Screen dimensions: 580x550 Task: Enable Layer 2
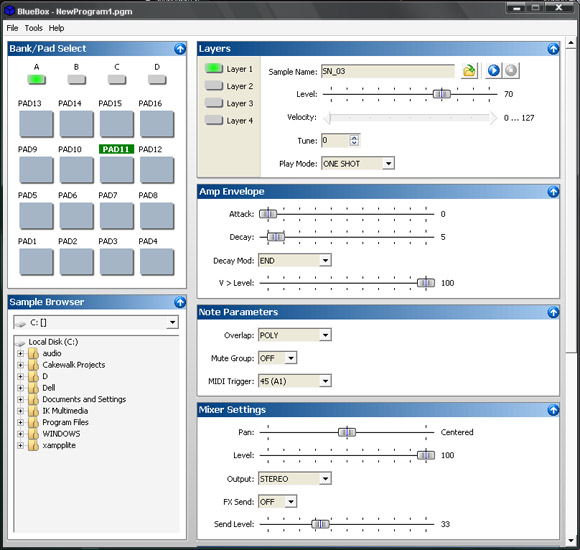(x=214, y=86)
